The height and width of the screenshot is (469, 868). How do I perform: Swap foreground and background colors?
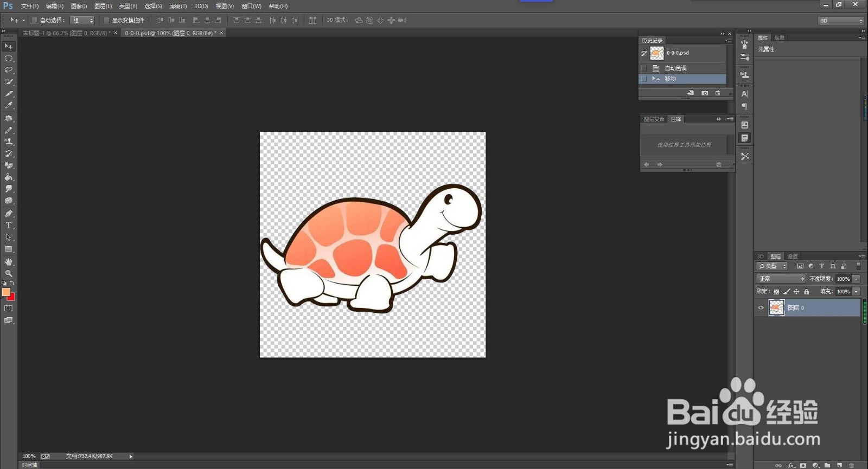click(12, 283)
